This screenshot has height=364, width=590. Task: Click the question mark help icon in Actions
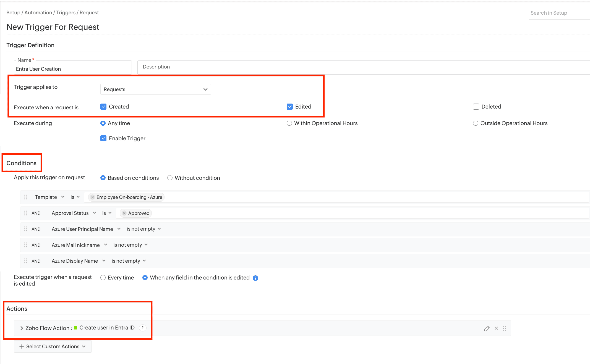click(x=143, y=328)
